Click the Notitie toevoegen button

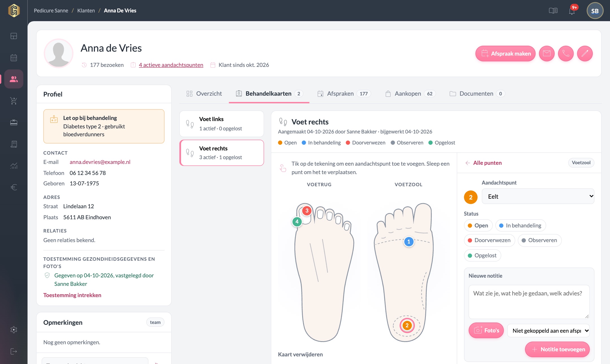[557, 349]
